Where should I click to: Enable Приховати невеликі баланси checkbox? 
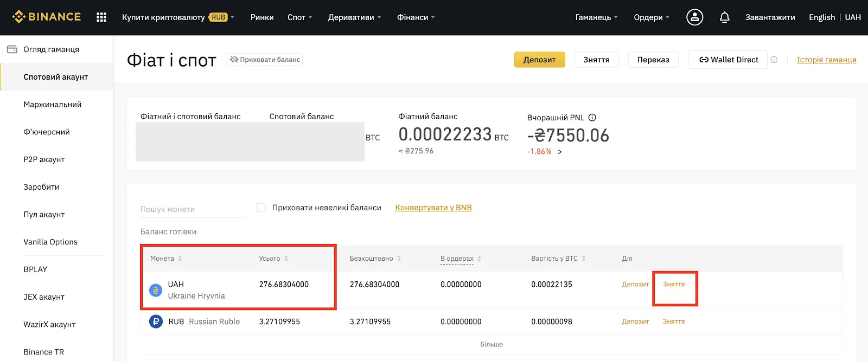point(261,208)
